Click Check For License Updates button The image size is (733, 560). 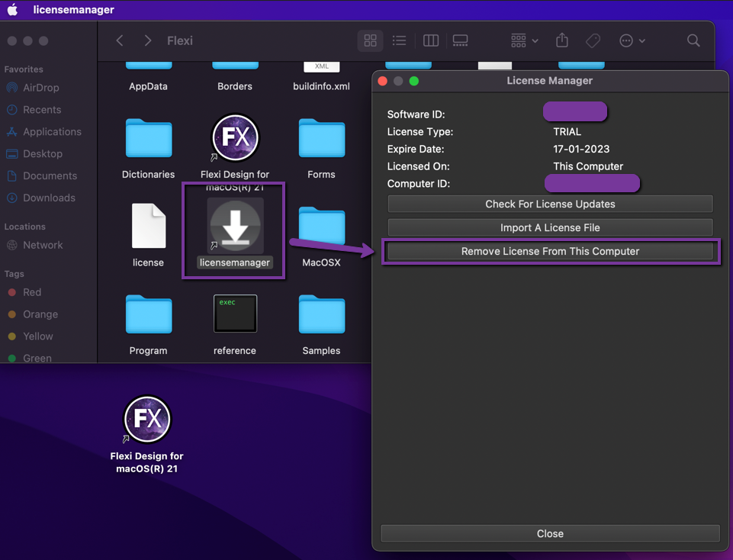550,204
